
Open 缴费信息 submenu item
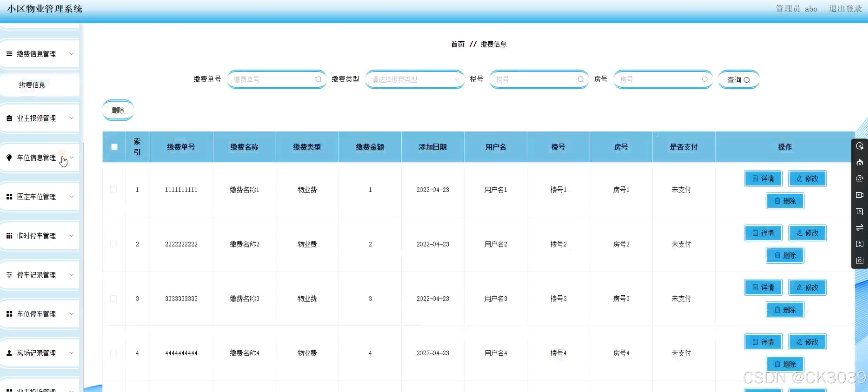tap(32, 85)
